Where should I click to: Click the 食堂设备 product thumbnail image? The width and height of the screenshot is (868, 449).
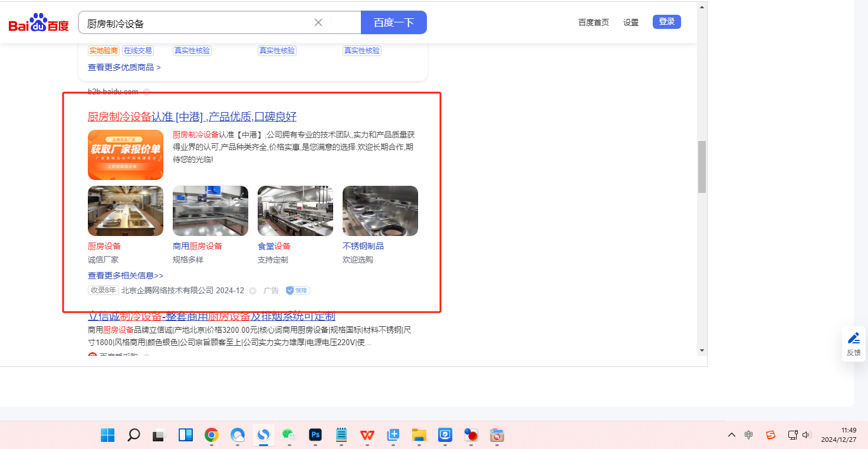click(x=295, y=211)
